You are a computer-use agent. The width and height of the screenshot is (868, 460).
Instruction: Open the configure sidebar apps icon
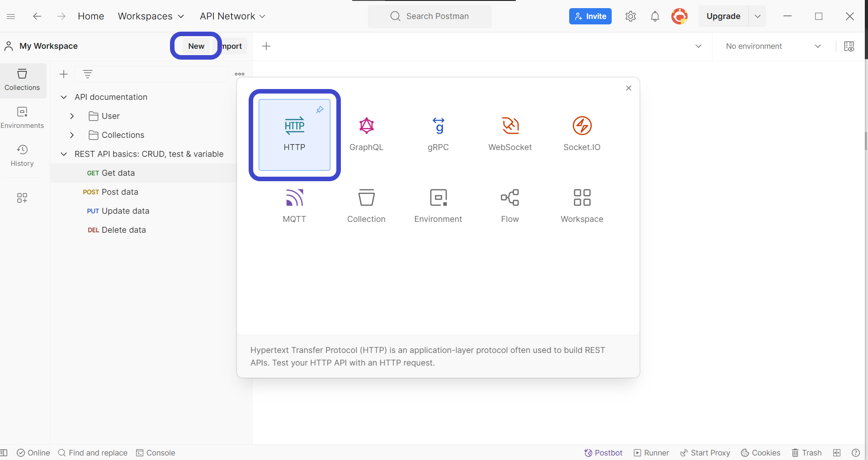(x=22, y=197)
